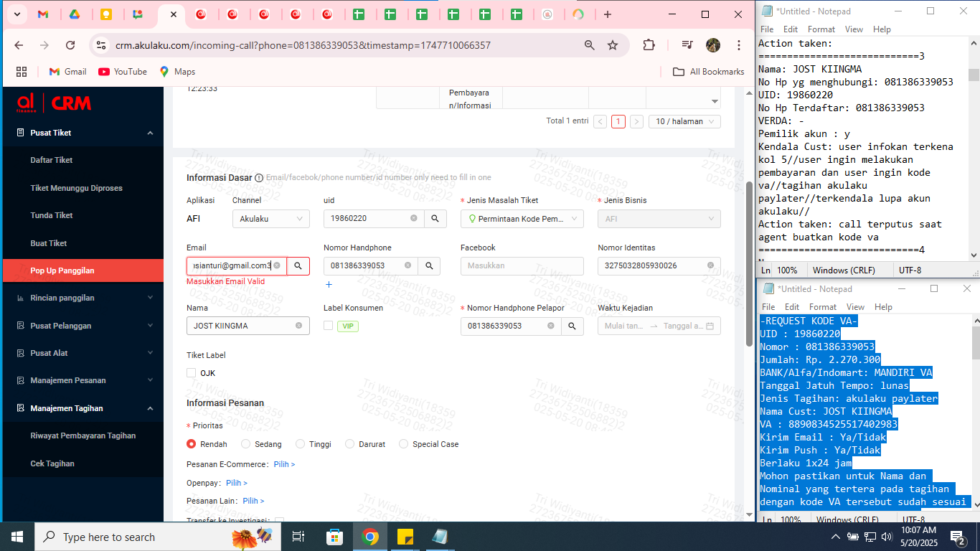Set priority to Darurat
The width and height of the screenshot is (980, 551).
click(x=350, y=444)
